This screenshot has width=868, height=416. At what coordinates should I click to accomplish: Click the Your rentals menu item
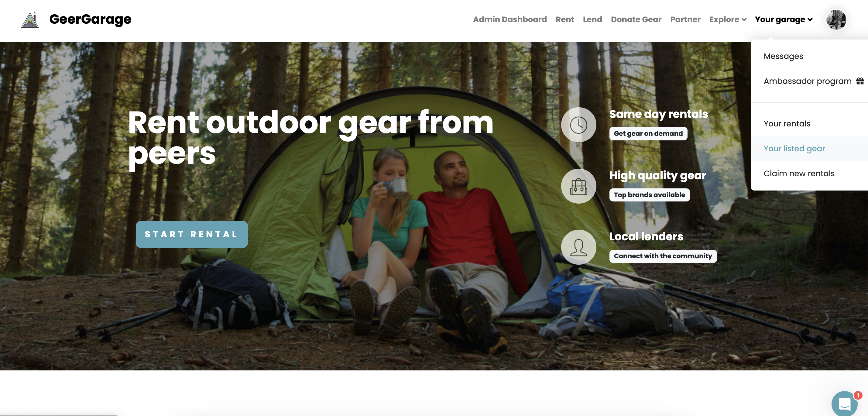point(786,123)
